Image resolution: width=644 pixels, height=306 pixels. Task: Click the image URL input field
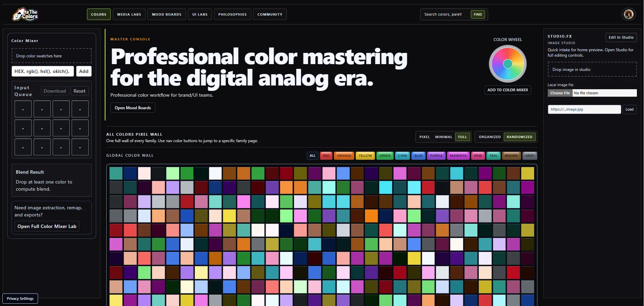point(584,109)
